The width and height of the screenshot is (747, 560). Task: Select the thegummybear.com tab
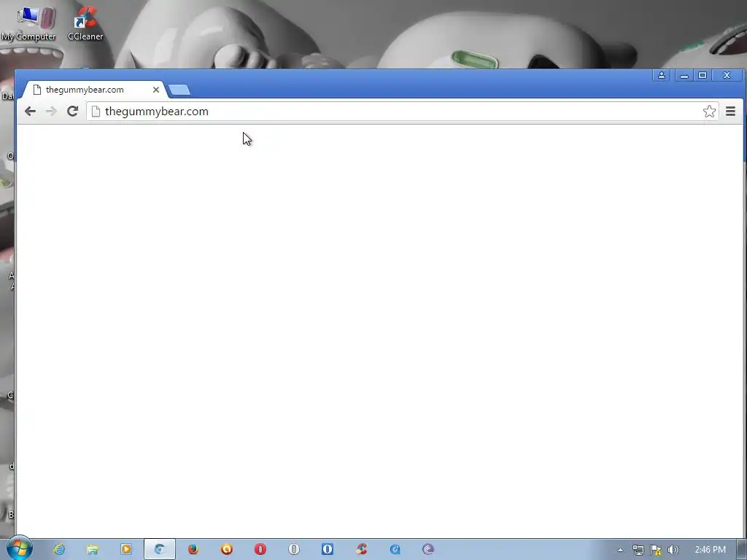tap(94, 90)
